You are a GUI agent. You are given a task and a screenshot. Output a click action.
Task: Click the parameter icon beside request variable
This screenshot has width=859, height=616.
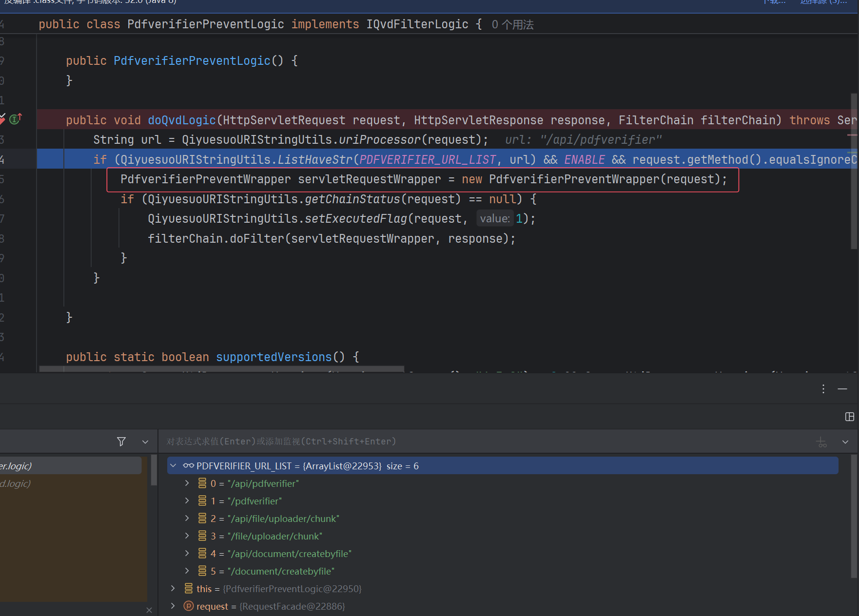(189, 606)
